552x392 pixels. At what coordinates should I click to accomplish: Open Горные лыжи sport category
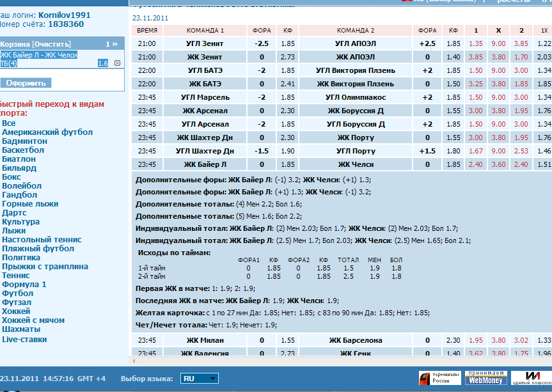click(x=30, y=204)
